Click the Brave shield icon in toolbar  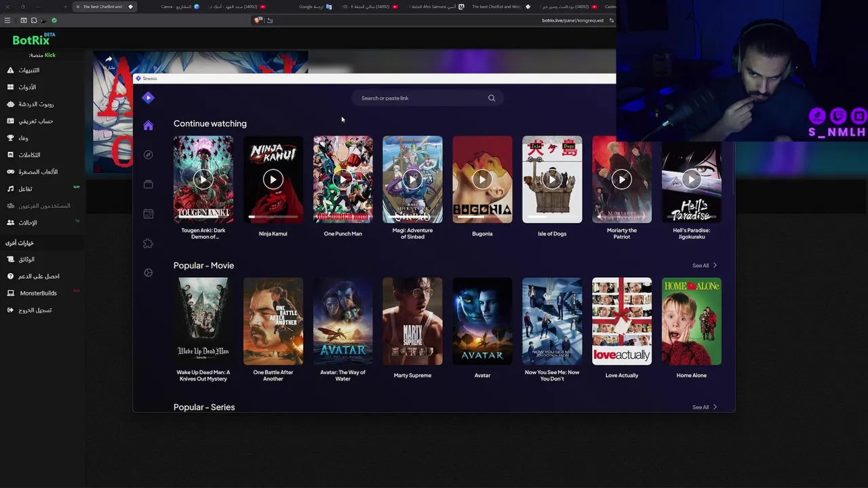click(x=258, y=20)
